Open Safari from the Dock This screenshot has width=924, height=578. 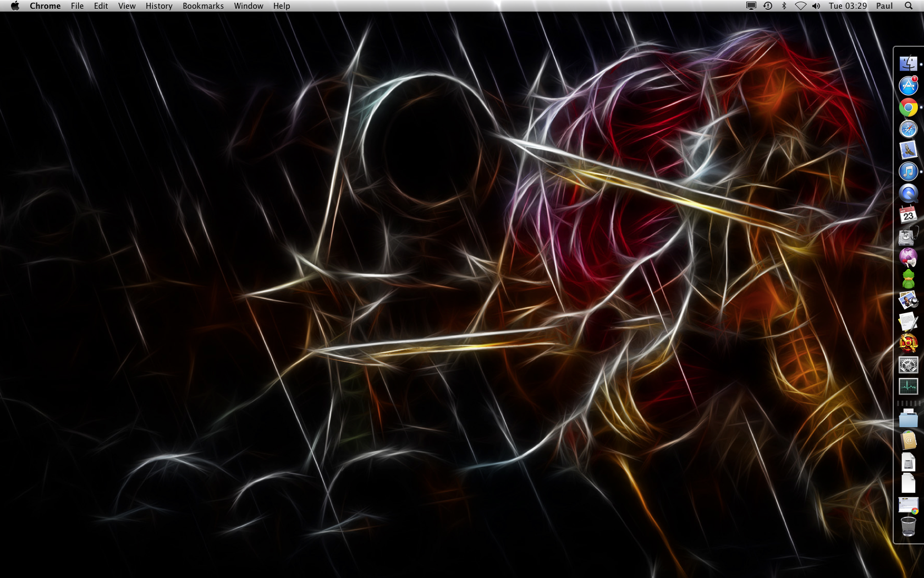click(908, 129)
